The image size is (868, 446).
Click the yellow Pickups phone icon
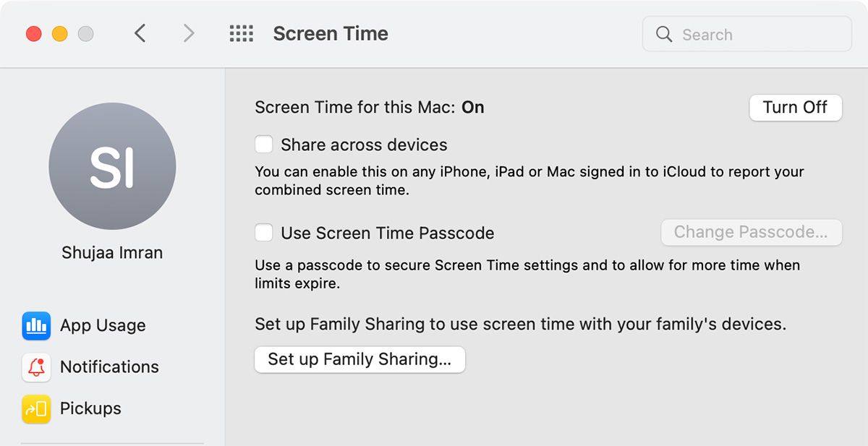[x=36, y=408]
